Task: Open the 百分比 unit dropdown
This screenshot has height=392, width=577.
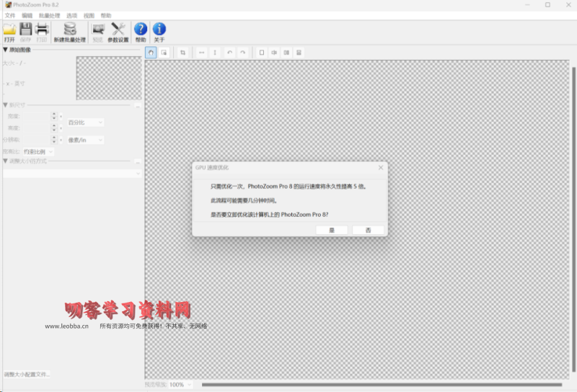Action: point(85,122)
